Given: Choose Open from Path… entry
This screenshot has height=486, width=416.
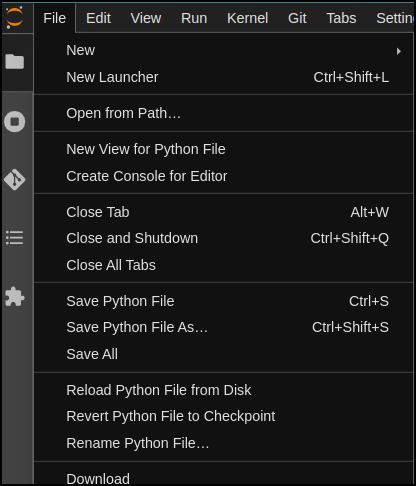Looking at the screenshot, I should (223, 113).
